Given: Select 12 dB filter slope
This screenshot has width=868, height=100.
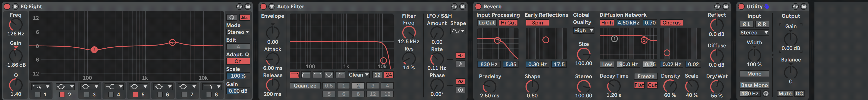Looking at the screenshot, I should click(377, 75).
